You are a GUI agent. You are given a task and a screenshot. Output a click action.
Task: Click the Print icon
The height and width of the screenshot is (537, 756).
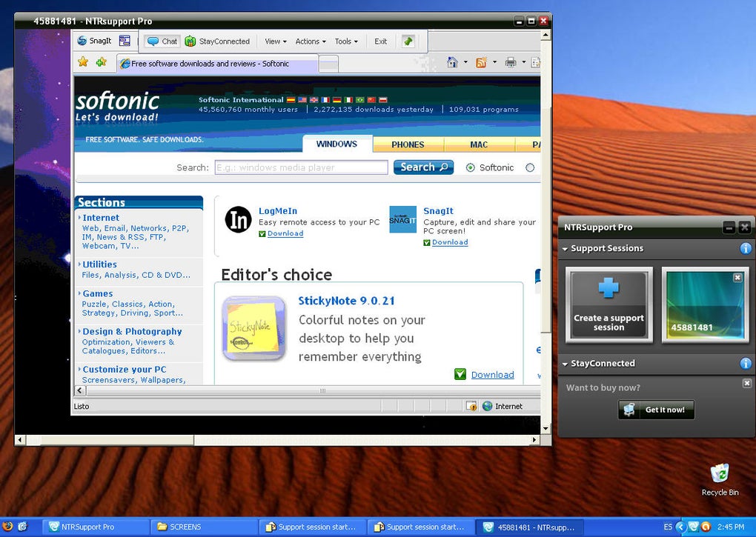511,62
